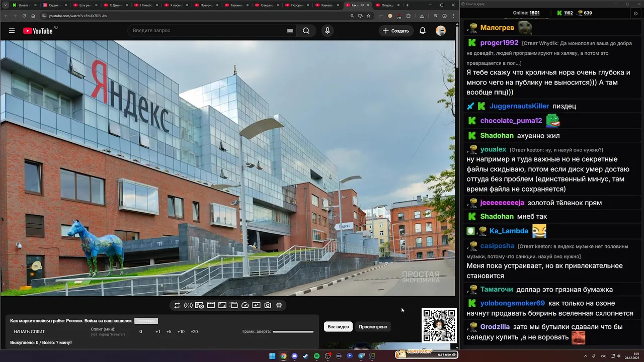Open the browser downloads icon
The height and width of the screenshot is (362, 644).
tap(422, 16)
